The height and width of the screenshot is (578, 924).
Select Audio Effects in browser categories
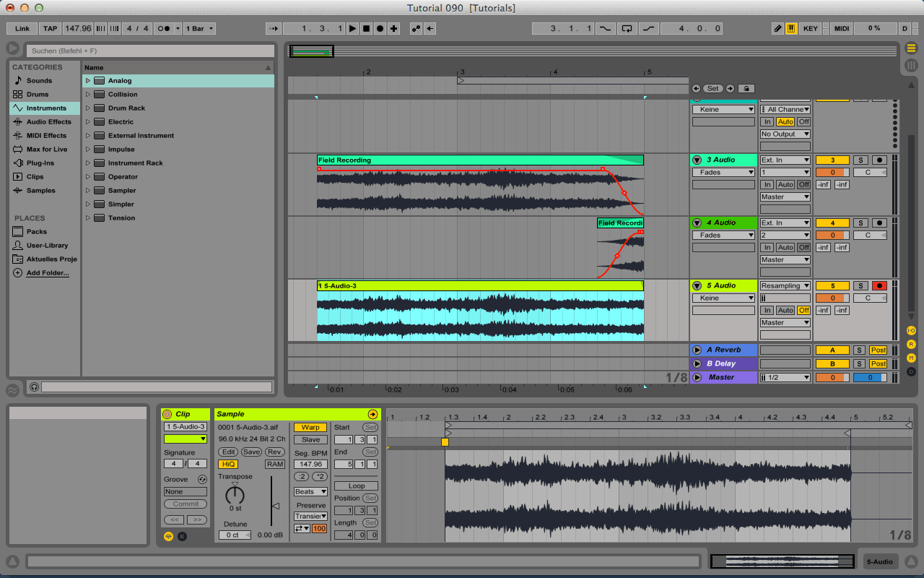48,122
